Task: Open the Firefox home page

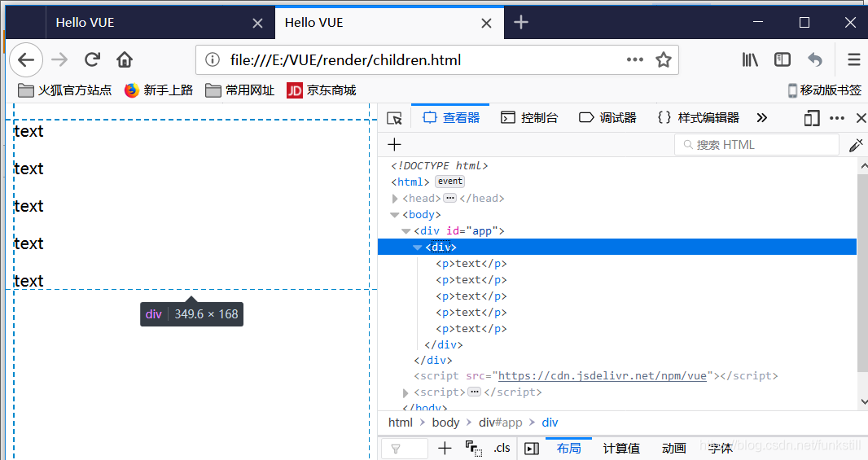Action: (125, 59)
